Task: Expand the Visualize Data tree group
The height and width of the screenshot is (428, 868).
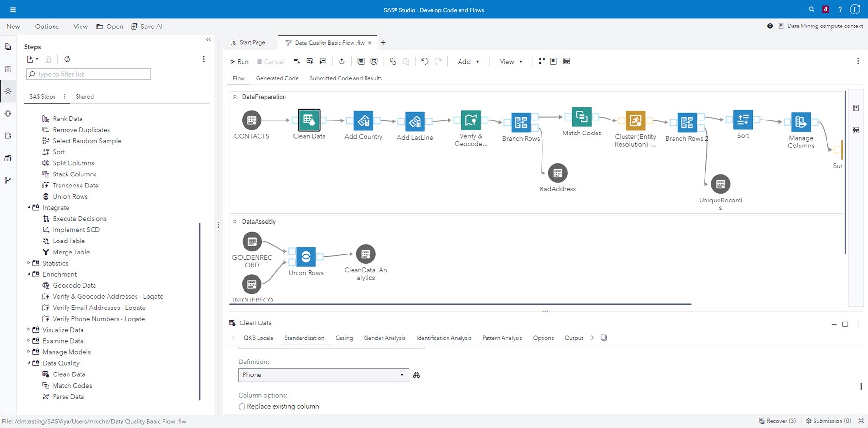Action: click(29, 329)
